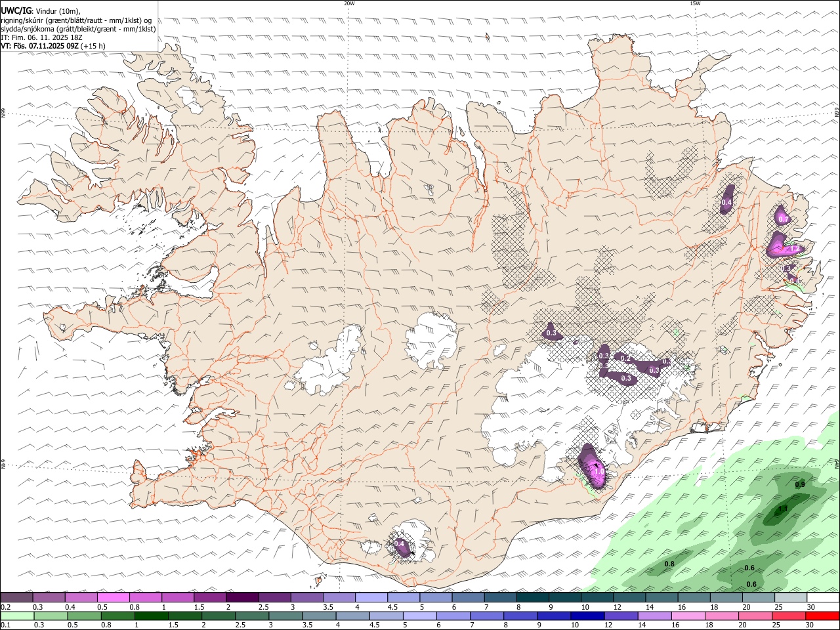Click the 1.2 snowfall value label
Screen dimensions: 840x630
(x=794, y=249)
